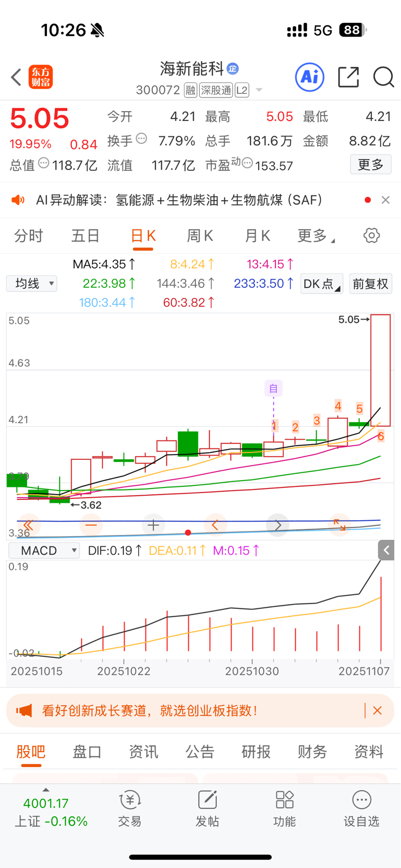Image resolution: width=401 pixels, height=868 pixels.
Task: Switch to 周K tab
Action: click(x=200, y=236)
